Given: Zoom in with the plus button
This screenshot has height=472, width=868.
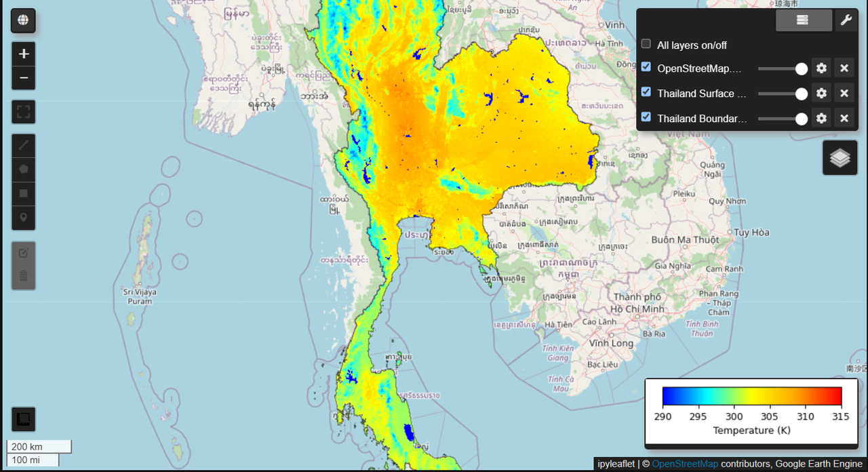Looking at the screenshot, I should (x=23, y=54).
